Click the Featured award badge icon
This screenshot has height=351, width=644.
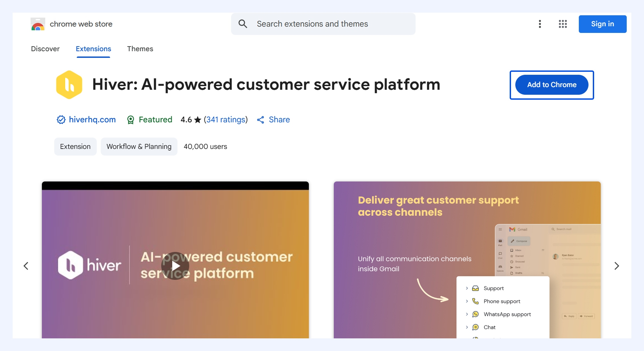tap(131, 120)
